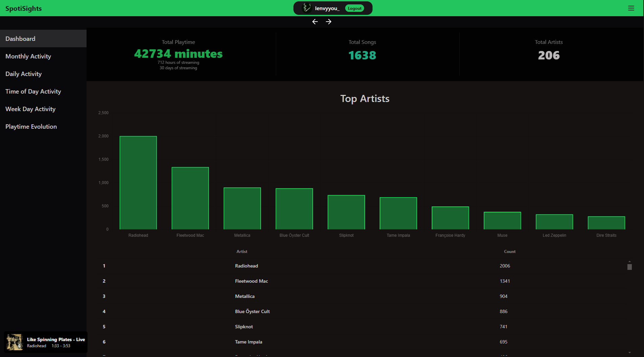Go to Monthly Activity page
This screenshot has height=357, width=644.
click(28, 56)
